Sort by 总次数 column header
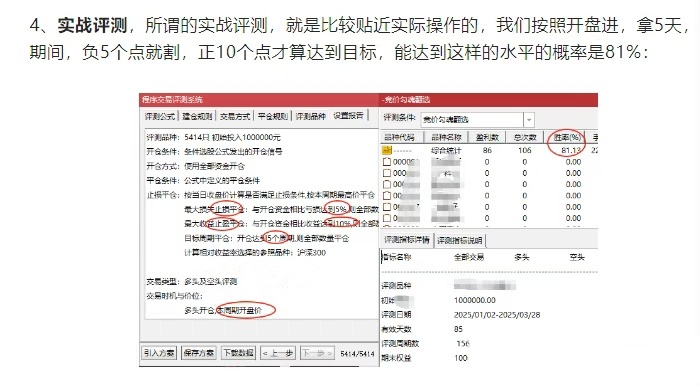The height and width of the screenshot is (386, 700). [x=525, y=137]
